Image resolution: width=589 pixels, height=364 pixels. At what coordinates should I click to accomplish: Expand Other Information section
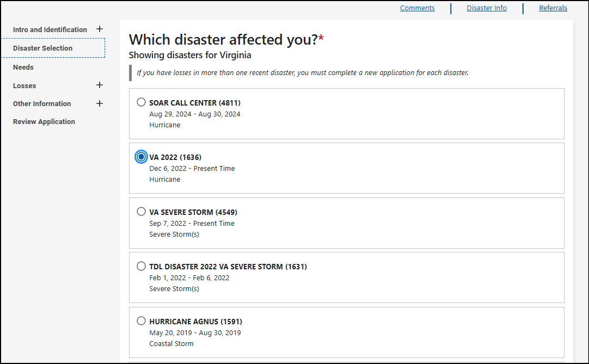[100, 103]
